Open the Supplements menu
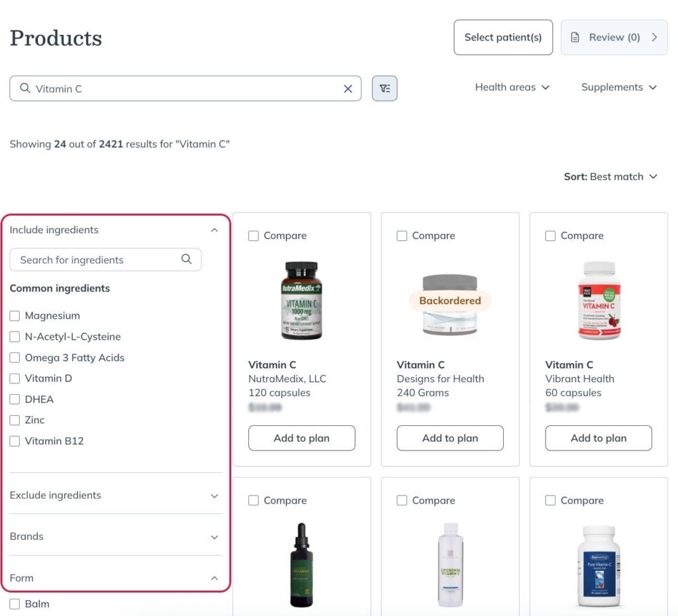 tap(619, 87)
